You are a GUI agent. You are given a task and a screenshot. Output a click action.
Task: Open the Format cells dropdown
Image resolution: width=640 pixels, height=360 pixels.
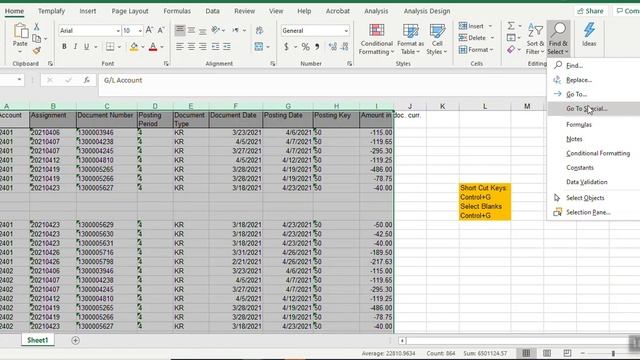coord(476,50)
